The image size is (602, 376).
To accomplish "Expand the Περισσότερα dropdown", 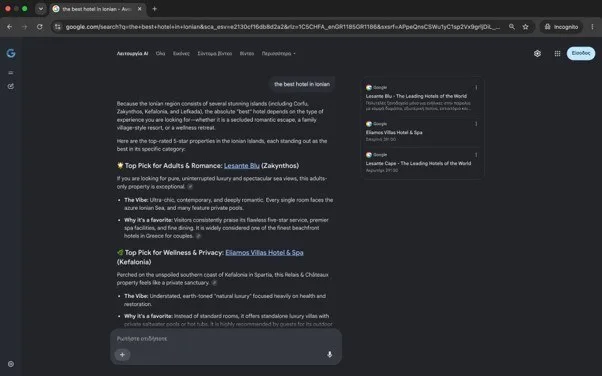I will click(x=279, y=54).
